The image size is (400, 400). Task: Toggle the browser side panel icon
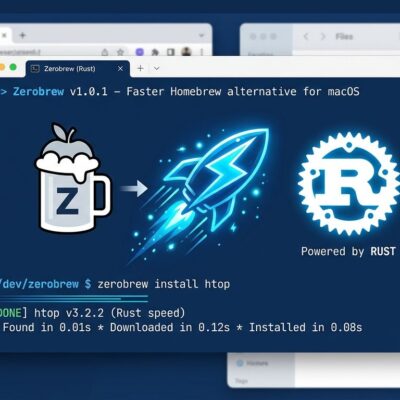171,52
